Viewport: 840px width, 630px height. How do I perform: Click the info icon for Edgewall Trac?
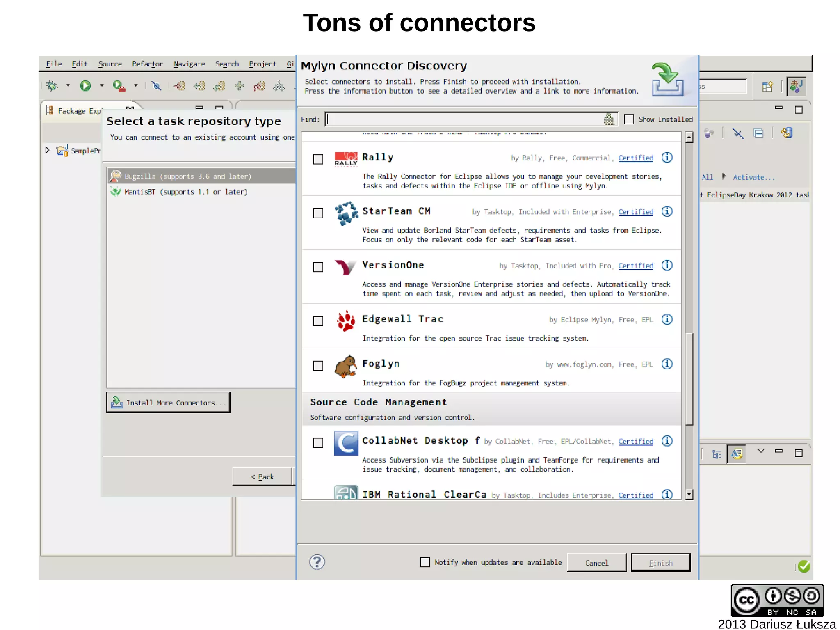[667, 319]
